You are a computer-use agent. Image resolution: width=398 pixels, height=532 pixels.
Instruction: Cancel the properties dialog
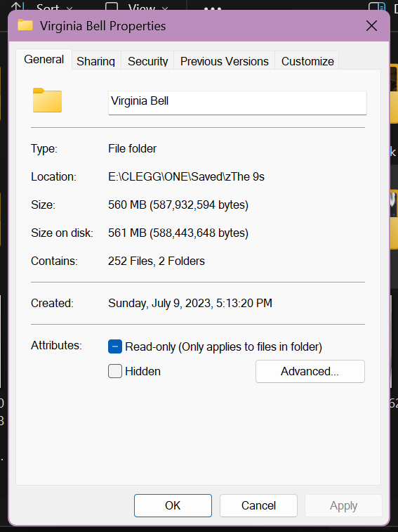[x=258, y=505]
